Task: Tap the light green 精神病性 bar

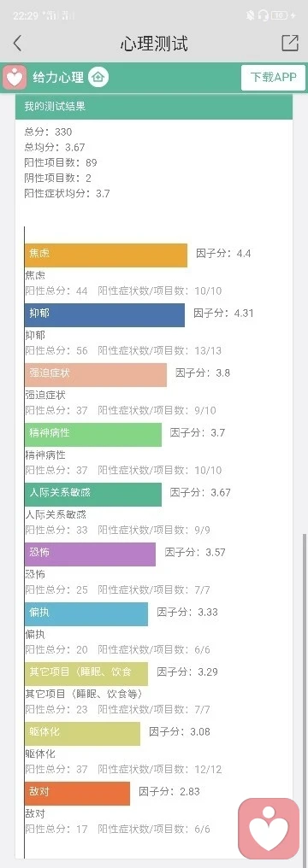Action: [93, 435]
